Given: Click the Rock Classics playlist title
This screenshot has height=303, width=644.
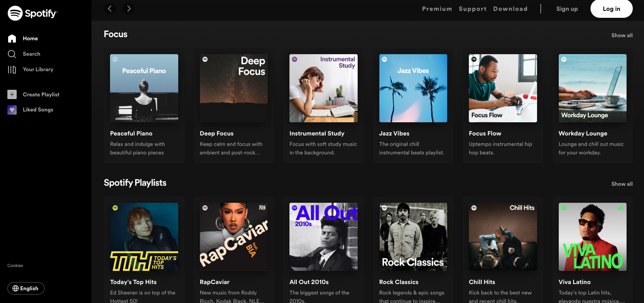Looking at the screenshot, I should 399,282.
